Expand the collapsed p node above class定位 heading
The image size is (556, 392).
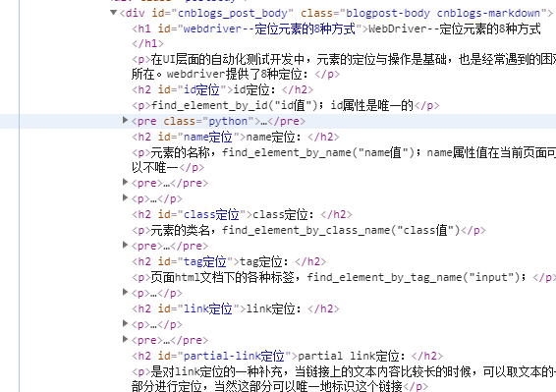tap(125, 197)
